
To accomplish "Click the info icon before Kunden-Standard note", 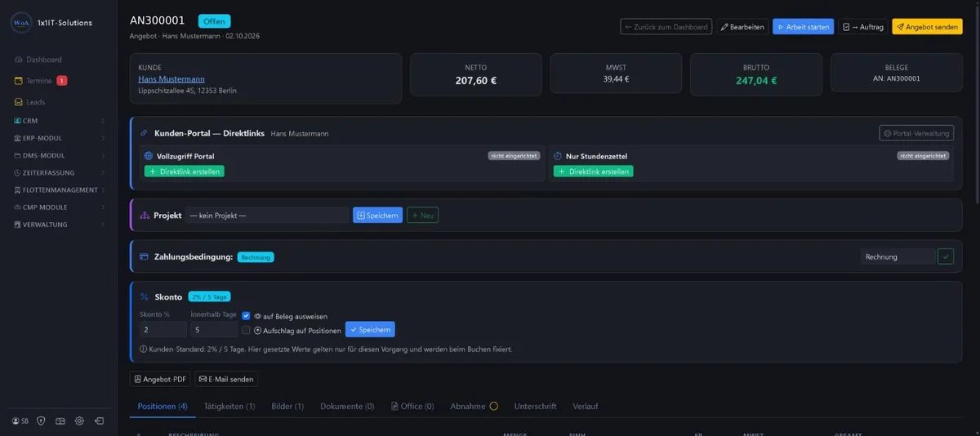I will [x=142, y=349].
